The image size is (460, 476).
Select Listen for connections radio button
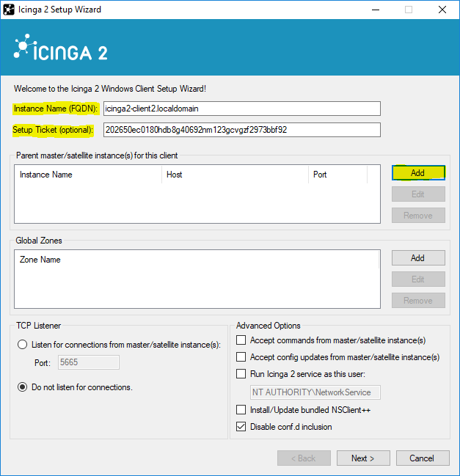tap(22, 345)
